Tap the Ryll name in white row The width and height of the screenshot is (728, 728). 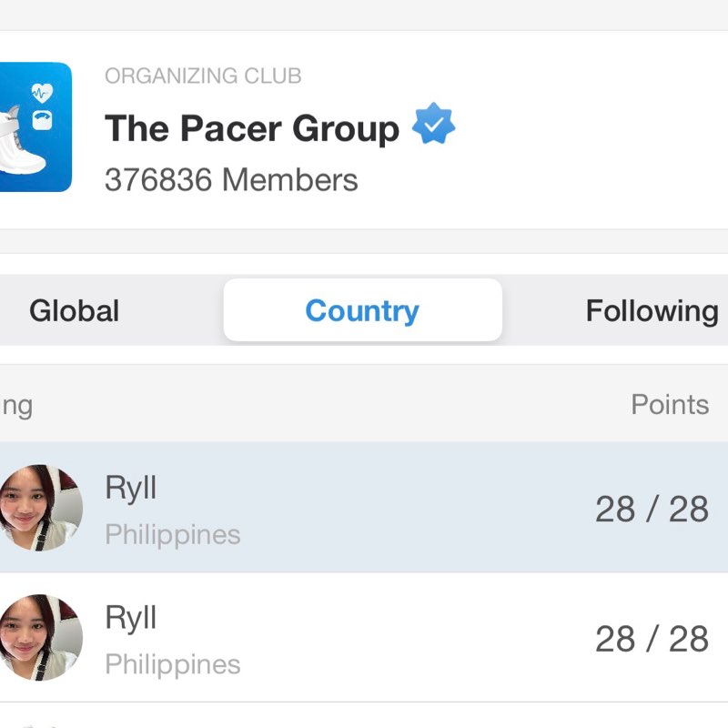tap(131, 619)
